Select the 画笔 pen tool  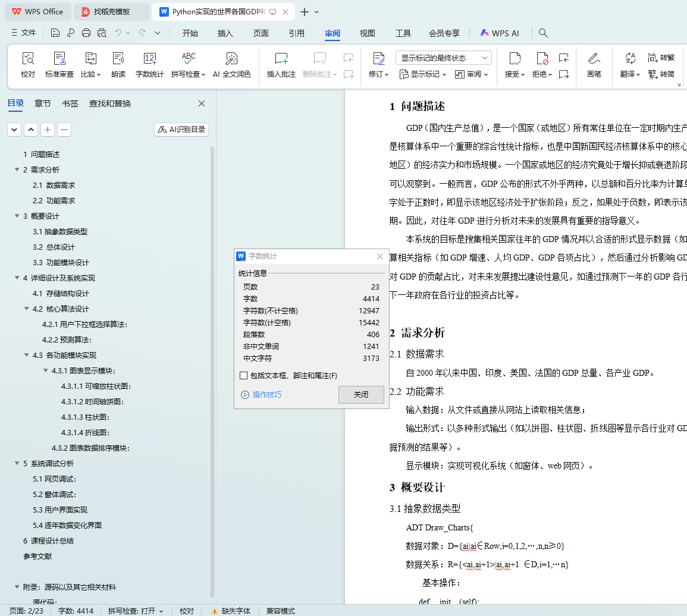[x=594, y=65]
